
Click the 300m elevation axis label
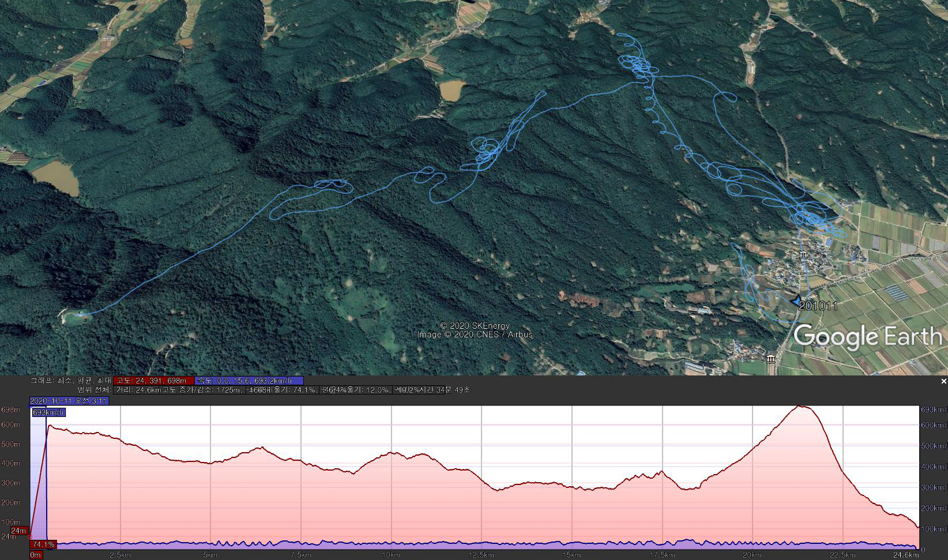pos(10,483)
